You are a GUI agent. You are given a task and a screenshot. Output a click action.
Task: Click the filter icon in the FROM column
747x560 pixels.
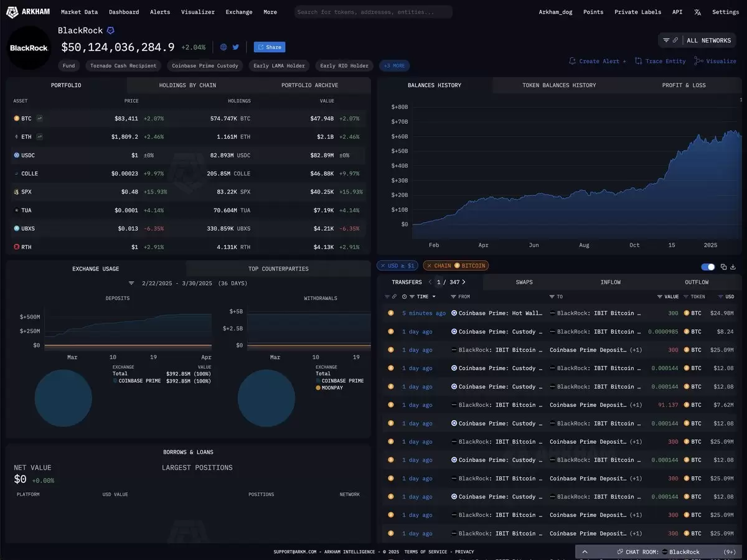pos(454,297)
